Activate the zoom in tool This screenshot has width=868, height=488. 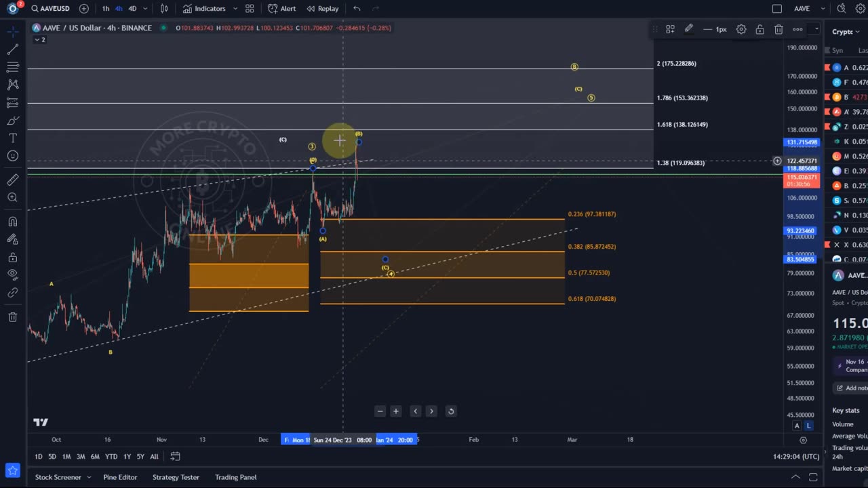[x=12, y=197]
